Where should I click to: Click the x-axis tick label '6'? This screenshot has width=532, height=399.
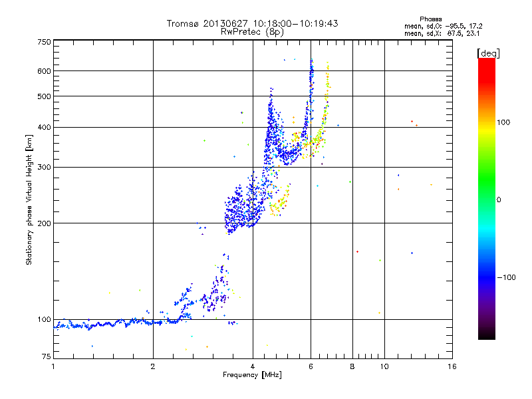(311, 366)
